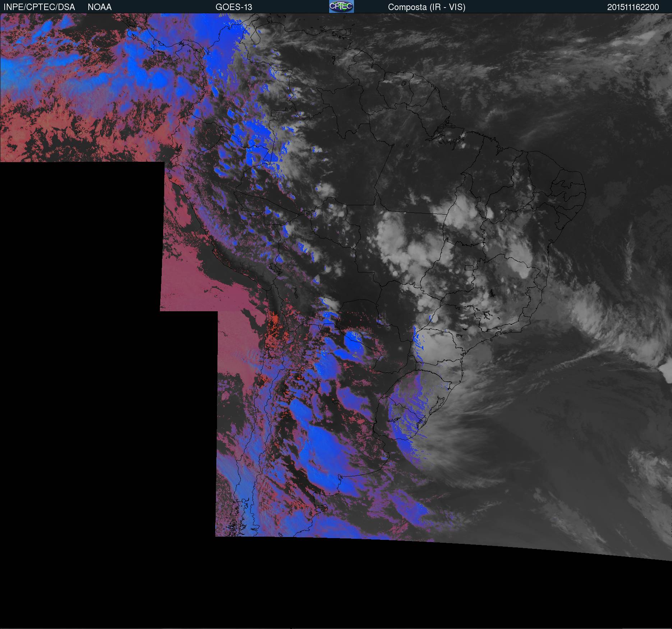
Task: Click the CPTEC logo in the header
Action: (341, 6)
